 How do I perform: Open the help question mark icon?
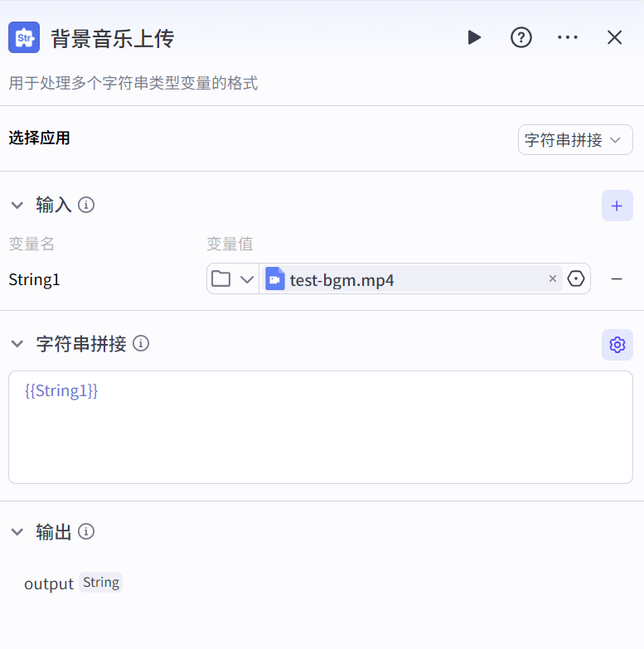(x=521, y=37)
